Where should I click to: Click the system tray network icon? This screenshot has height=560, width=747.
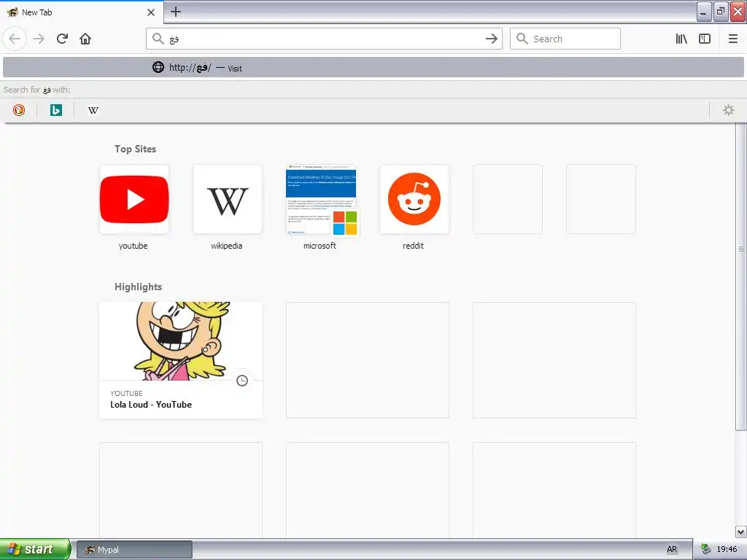click(706, 550)
